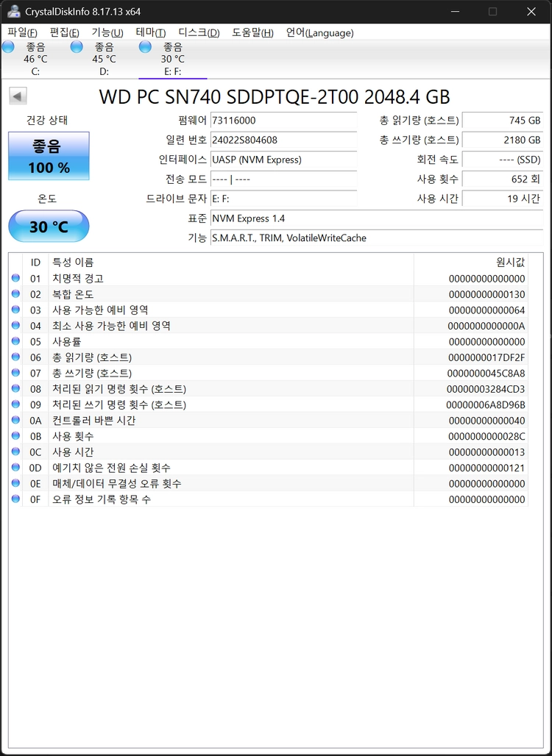
Task: Click the blue status dot of attribute 0B
Action: [16, 435]
